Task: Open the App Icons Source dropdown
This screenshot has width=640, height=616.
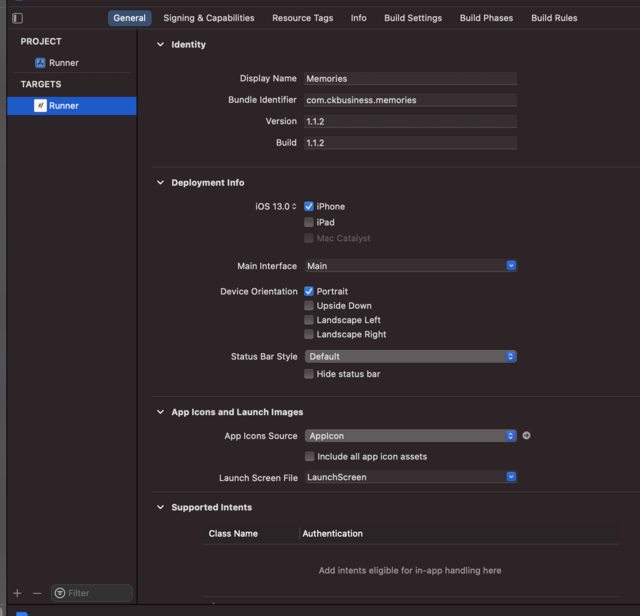Action: pos(411,436)
